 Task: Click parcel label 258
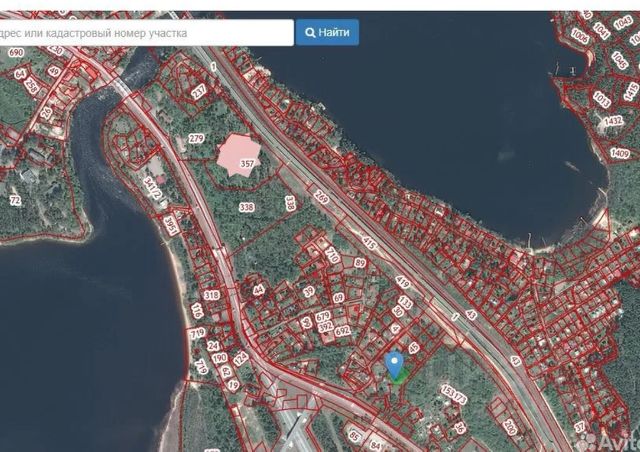coord(31,85)
